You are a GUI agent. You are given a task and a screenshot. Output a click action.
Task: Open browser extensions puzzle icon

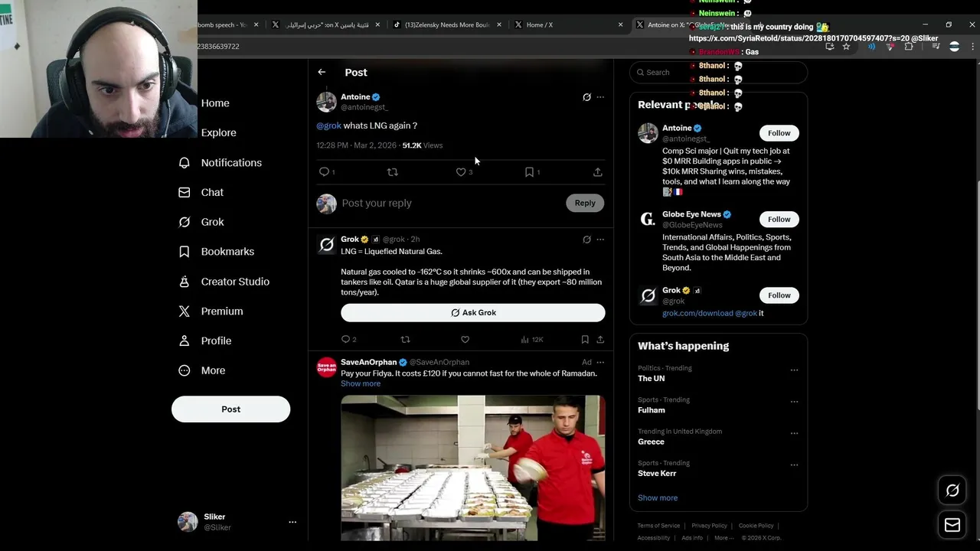[909, 47]
